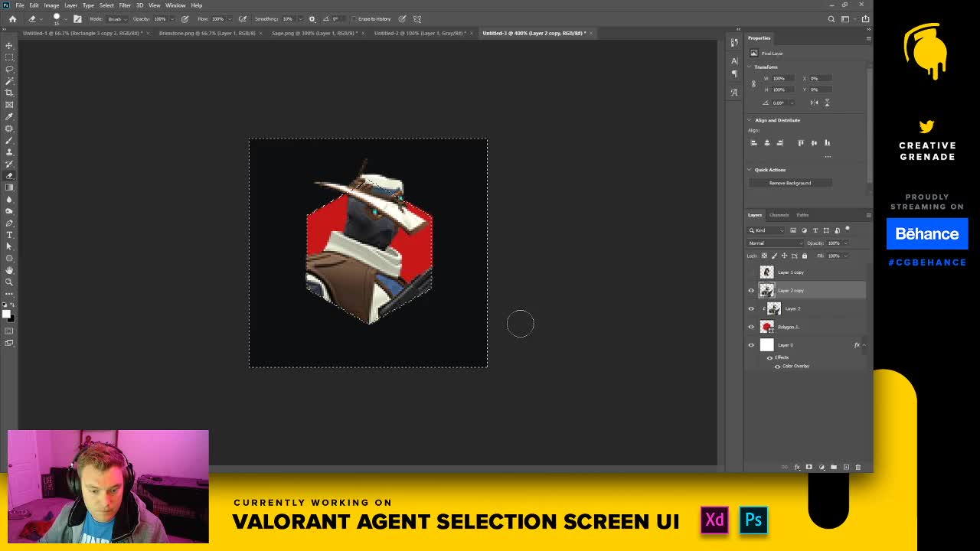This screenshot has width=980, height=551.
Task: Hide the Layer 2 copy layer
Action: click(x=751, y=290)
